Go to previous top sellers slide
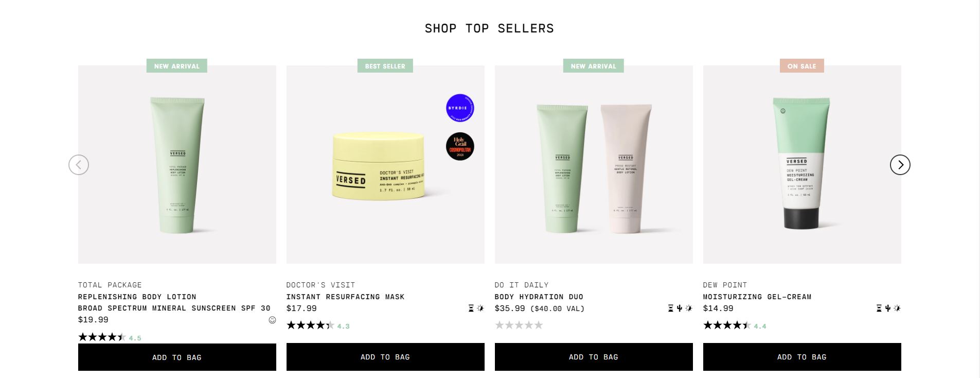Screen dimensions: 980x378 point(79,165)
